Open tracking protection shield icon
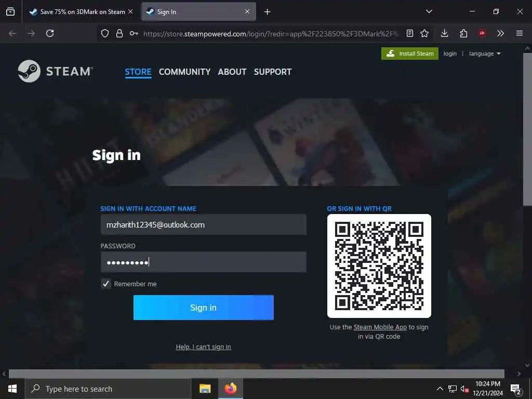The image size is (532, 399). [105, 33]
